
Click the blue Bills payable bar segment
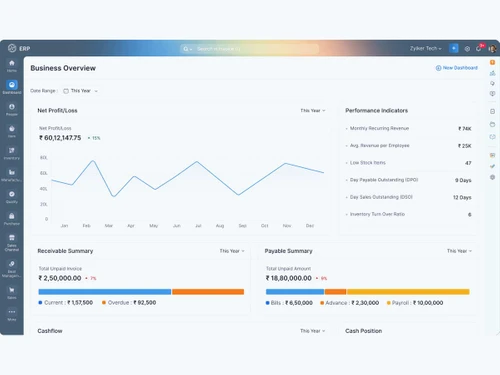tap(295, 292)
